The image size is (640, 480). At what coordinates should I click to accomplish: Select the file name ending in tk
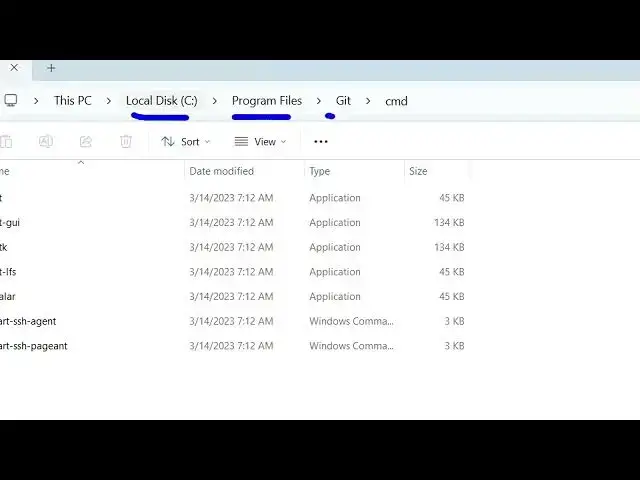click(4, 247)
